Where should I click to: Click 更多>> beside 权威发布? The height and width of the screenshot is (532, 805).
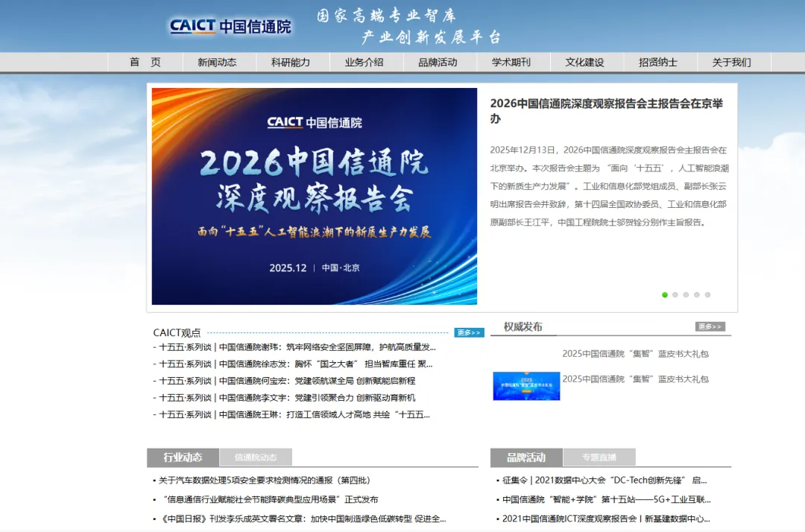coord(710,326)
